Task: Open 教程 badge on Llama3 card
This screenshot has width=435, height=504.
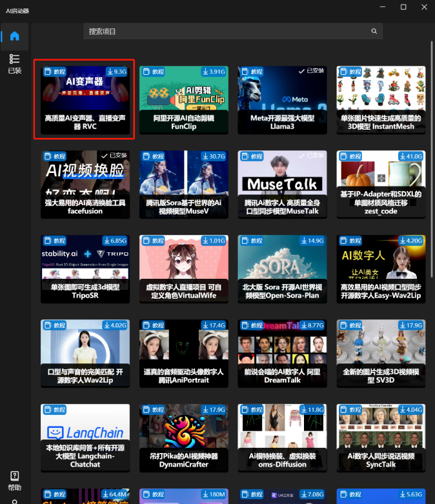Action: (252, 72)
